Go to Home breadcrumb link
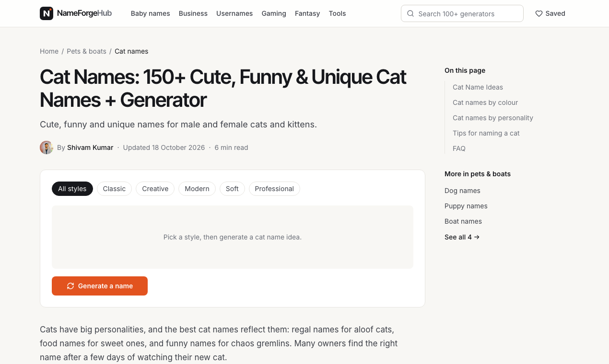The width and height of the screenshot is (609, 364). point(49,51)
